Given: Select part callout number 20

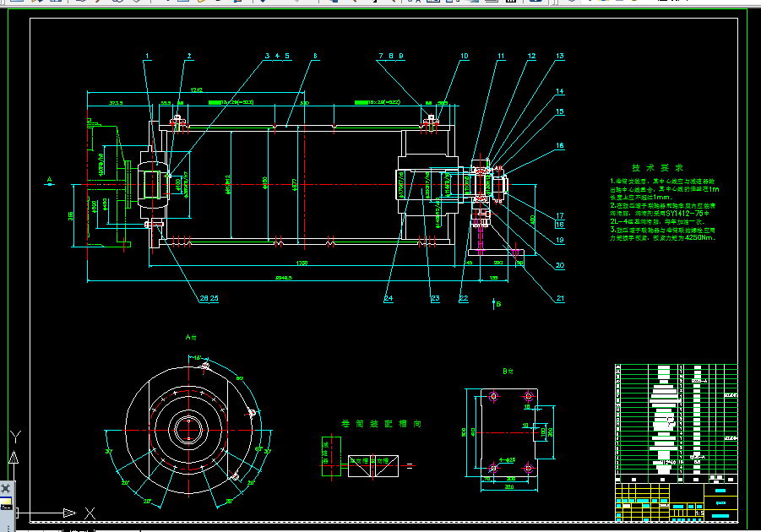Looking at the screenshot, I should click(x=560, y=265).
